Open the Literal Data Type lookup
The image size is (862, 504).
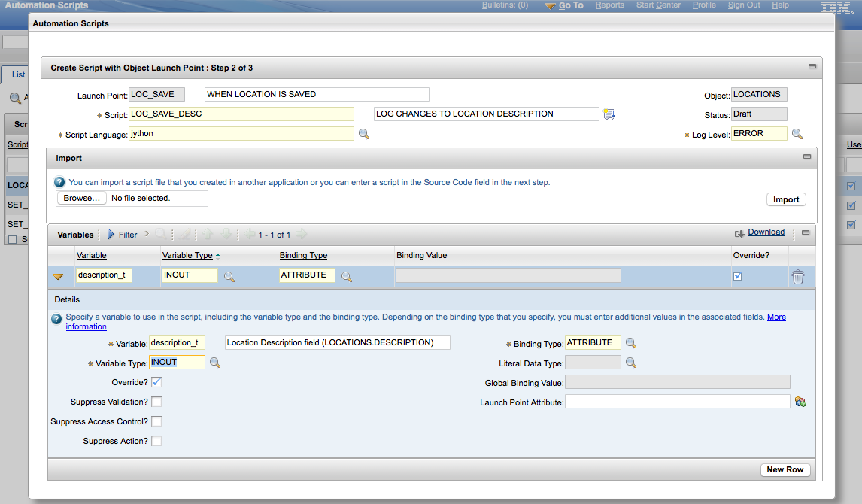tap(630, 362)
